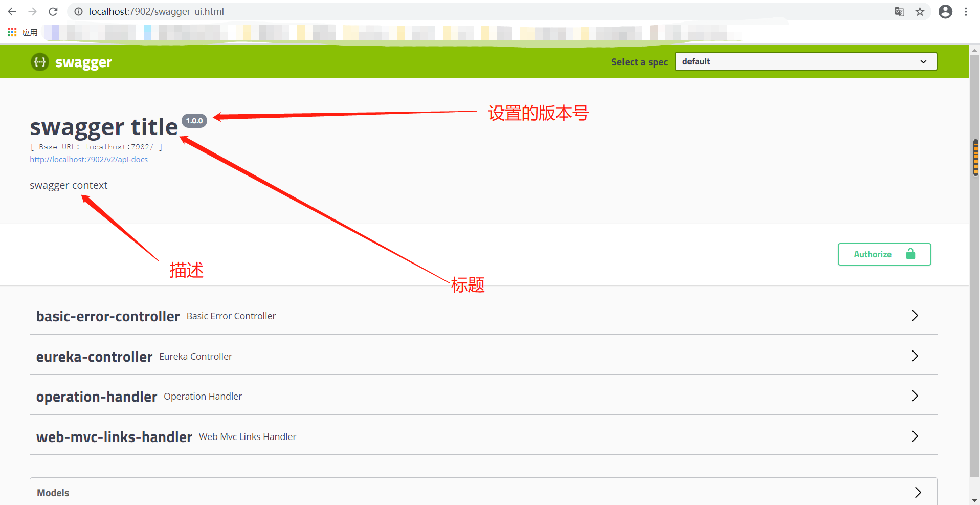Screen dimensions: 980x505
Task: Reload the page using the refresh icon
Action: 53,11
